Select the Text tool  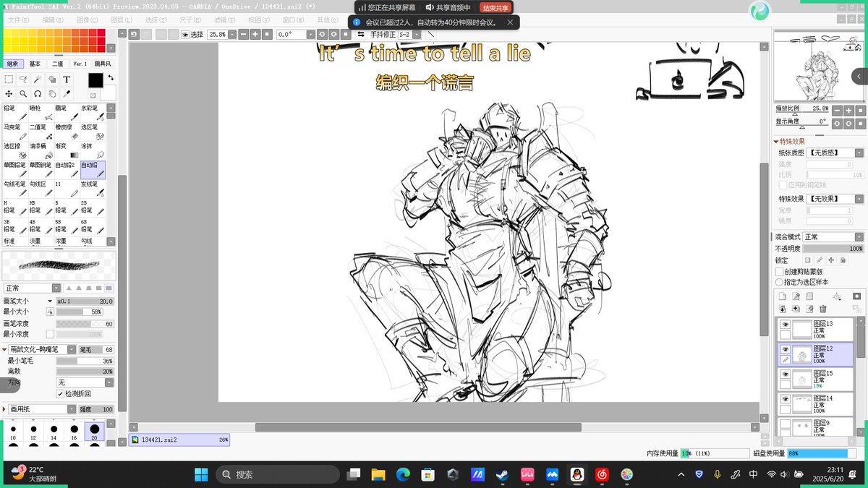[x=67, y=80]
